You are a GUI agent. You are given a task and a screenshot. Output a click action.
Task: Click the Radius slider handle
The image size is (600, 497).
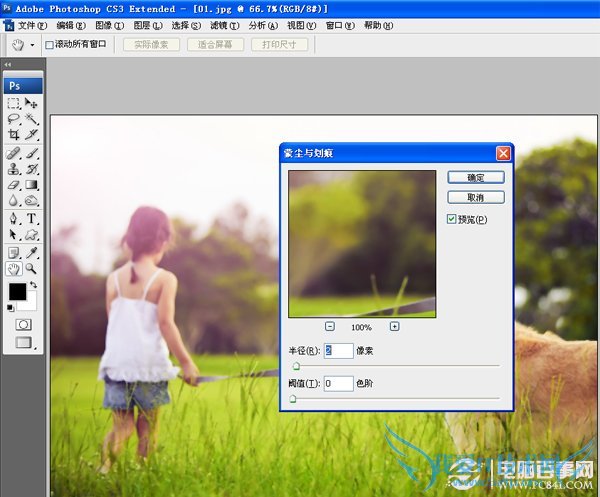pos(296,366)
